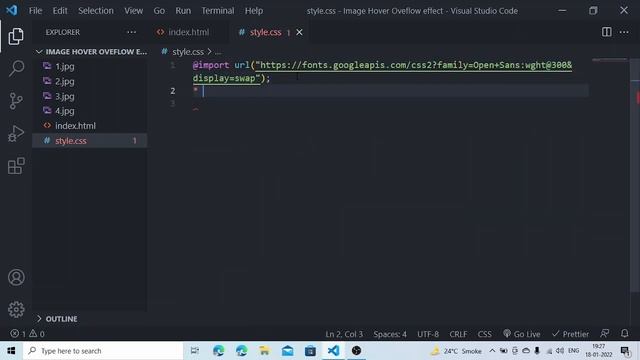Go to line from Ln 2, Col 3

[344, 334]
